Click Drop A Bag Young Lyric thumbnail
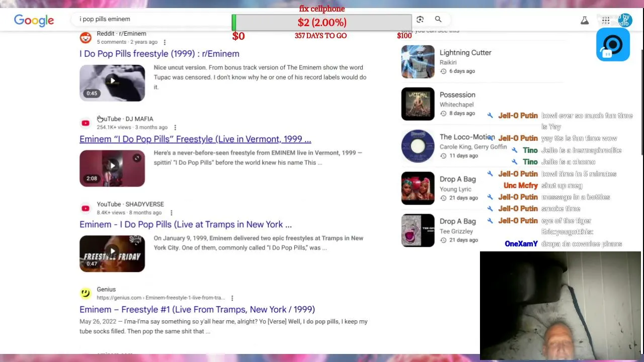Screen dimensions: 644x362 tap(418, 189)
